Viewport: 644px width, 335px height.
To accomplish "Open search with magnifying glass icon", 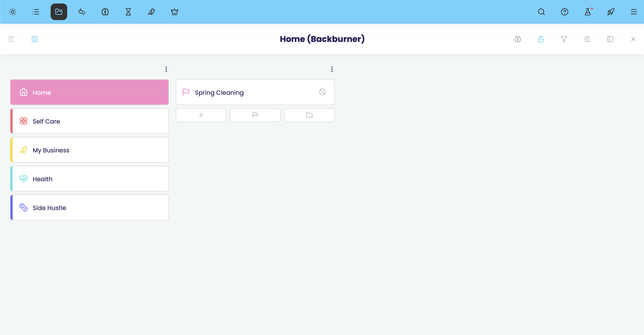I will pyautogui.click(x=541, y=12).
